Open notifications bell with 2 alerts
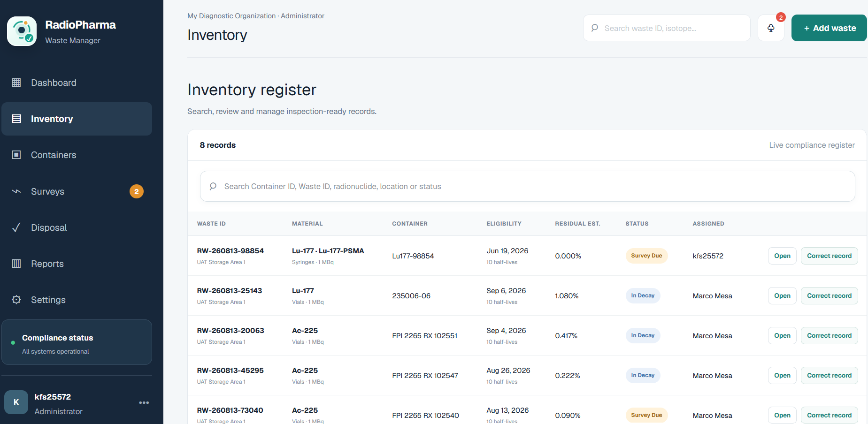The height and width of the screenshot is (424, 868). pos(771,28)
